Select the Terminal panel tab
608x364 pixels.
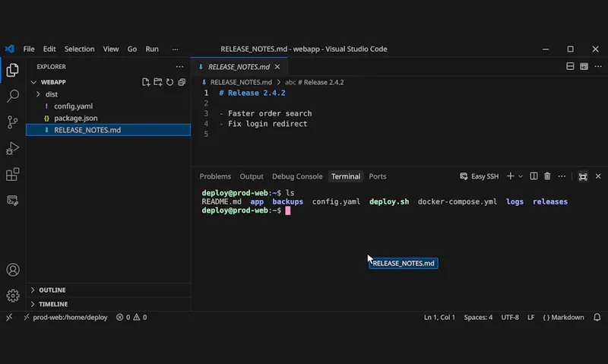click(x=346, y=176)
